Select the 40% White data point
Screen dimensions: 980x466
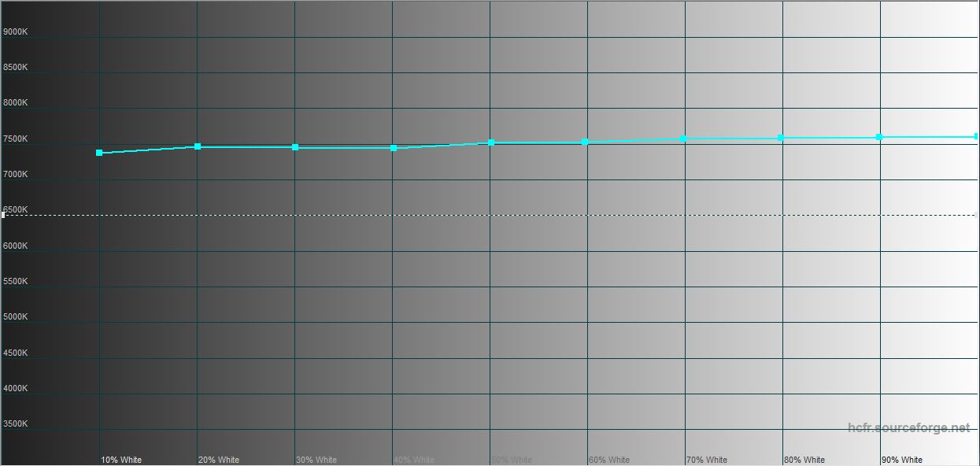tap(394, 148)
